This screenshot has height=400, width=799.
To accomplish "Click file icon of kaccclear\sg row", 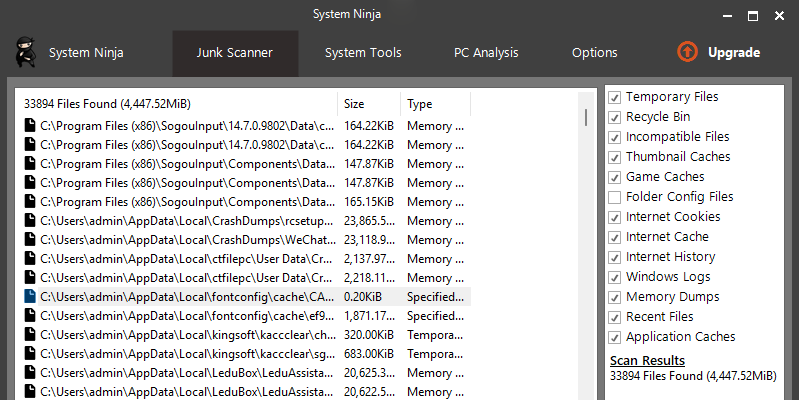I will [31, 354].
